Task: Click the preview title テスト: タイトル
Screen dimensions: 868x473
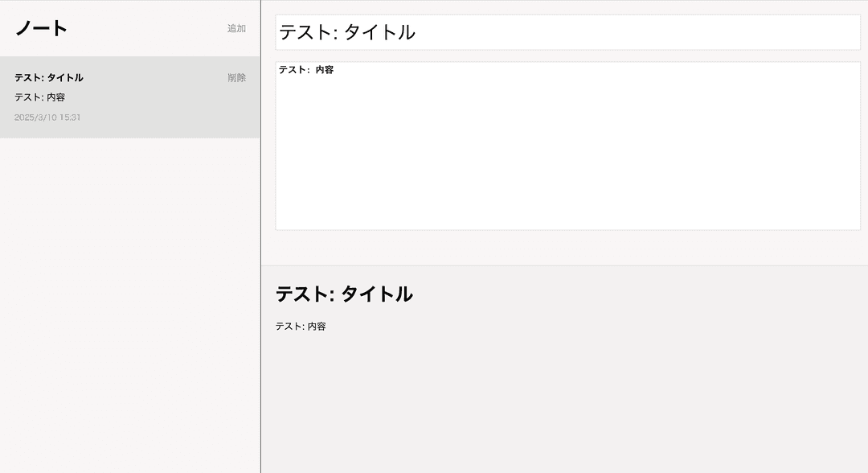Action: pyautogui.click(x=343, y=294)
